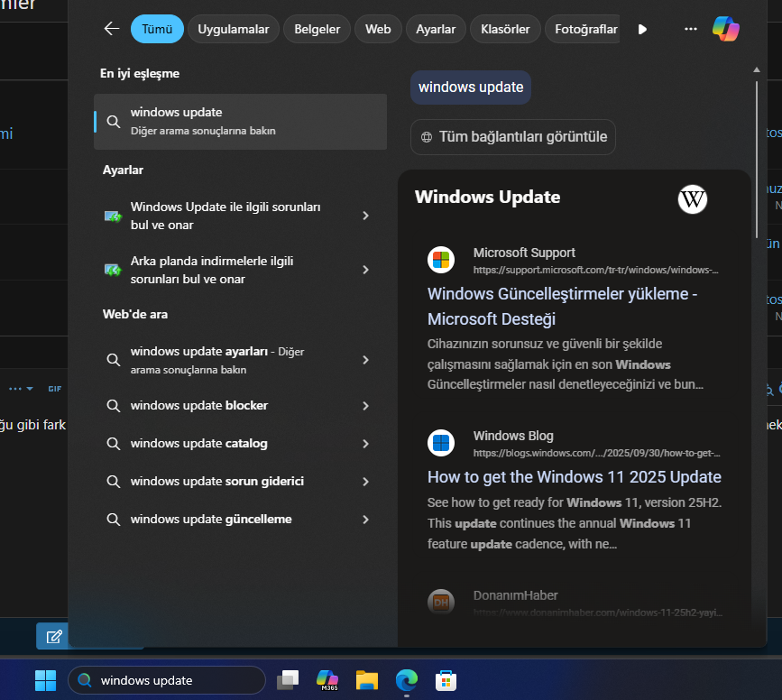Click the icon beside Arka planda indirmelerle
The height and width of the screenshot is (700, 782).
pos(114,270)
